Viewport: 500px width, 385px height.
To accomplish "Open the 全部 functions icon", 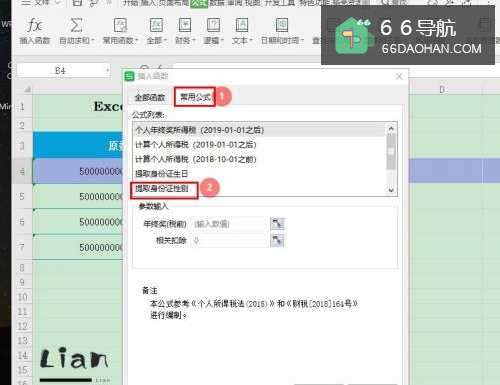I will [156, 25].
